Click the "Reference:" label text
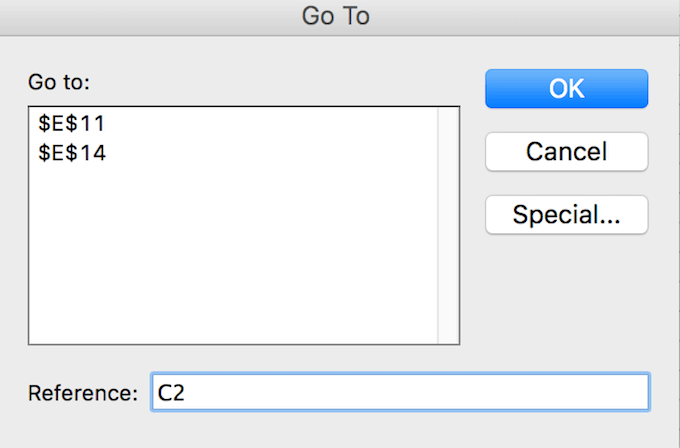Viewport: 680px width, 448px height. [x=83, y=393]
